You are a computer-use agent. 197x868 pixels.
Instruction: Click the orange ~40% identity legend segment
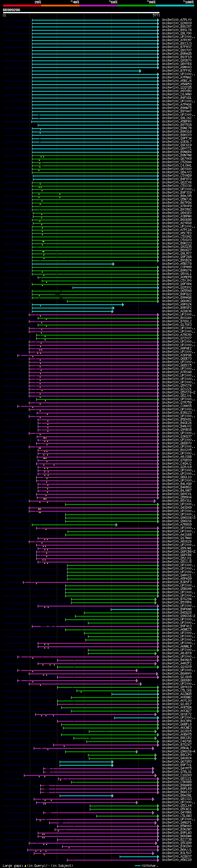tap(60, 6)
